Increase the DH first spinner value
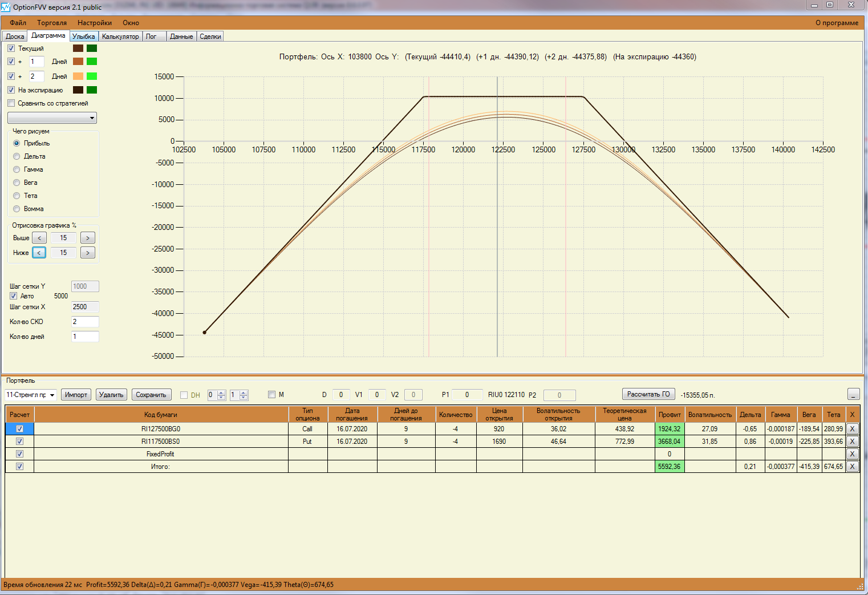The image size is (868, 595). 221,392
